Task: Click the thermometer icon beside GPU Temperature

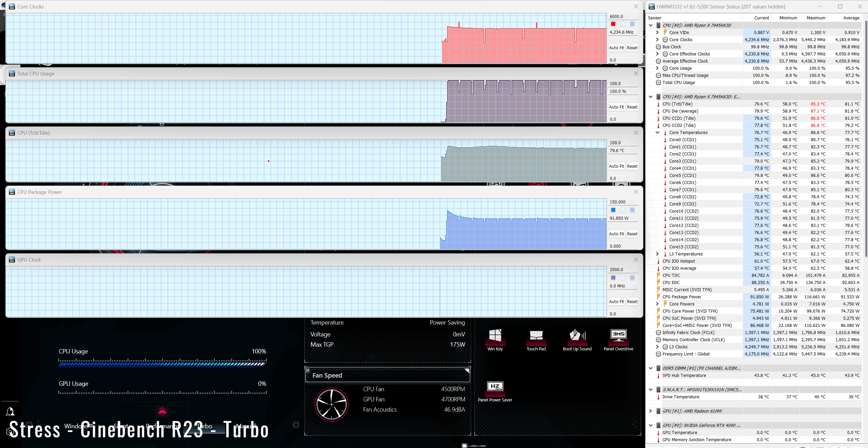Action: coord(658,432)
